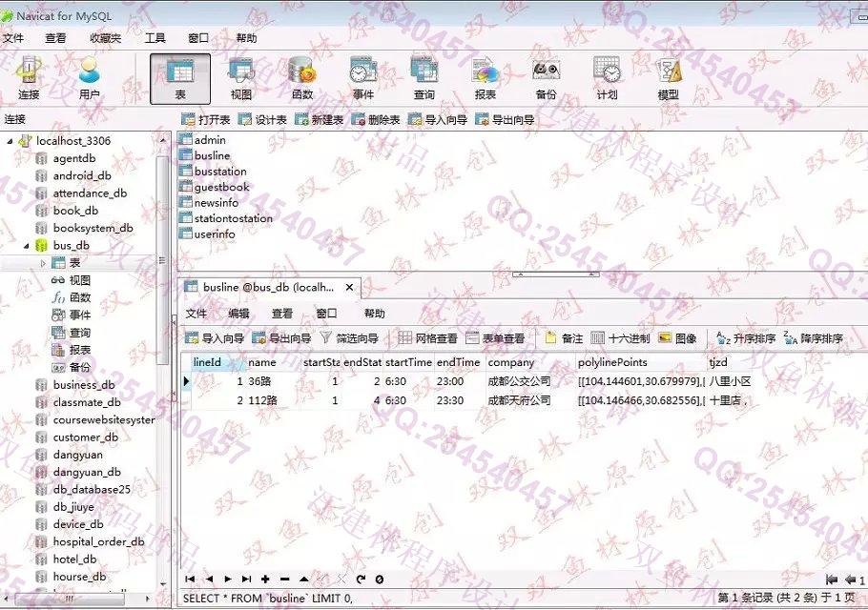Go to last record navigation button
This screenshot has height=610, width=868.
[246, 579]
